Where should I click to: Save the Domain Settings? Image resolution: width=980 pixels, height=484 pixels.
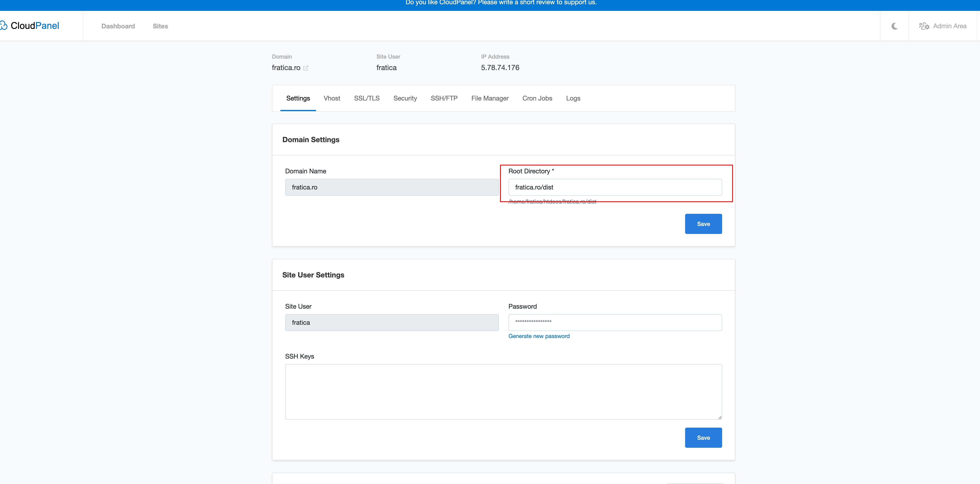[703, 224]
